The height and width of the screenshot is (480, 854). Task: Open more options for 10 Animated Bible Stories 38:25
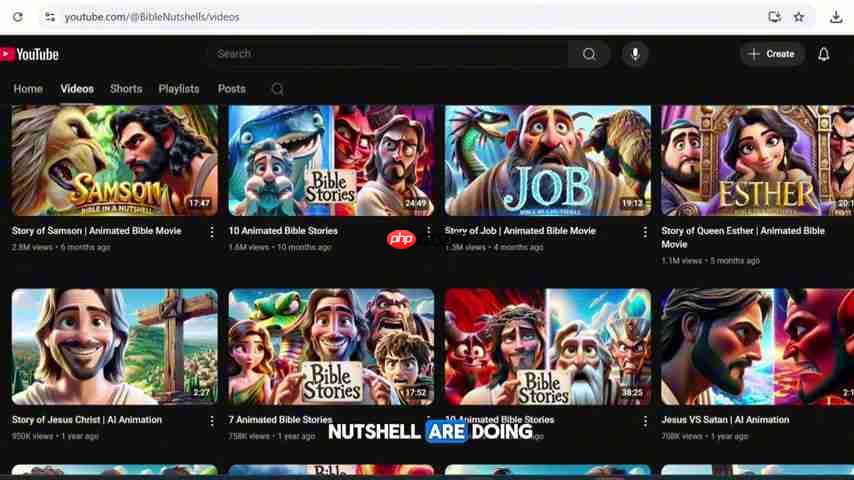coord(645,421)
